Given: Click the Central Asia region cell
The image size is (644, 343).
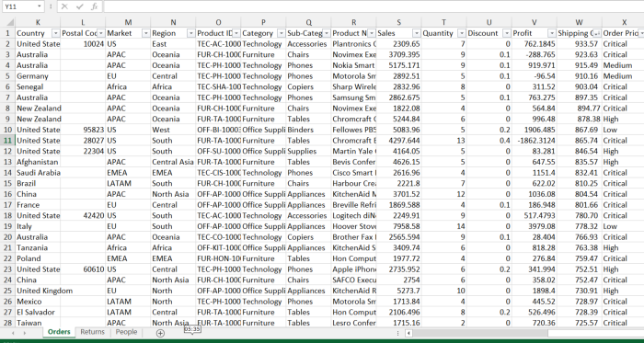Looking at the screenshot, I should pyautogui.click(x=173, y=162).
